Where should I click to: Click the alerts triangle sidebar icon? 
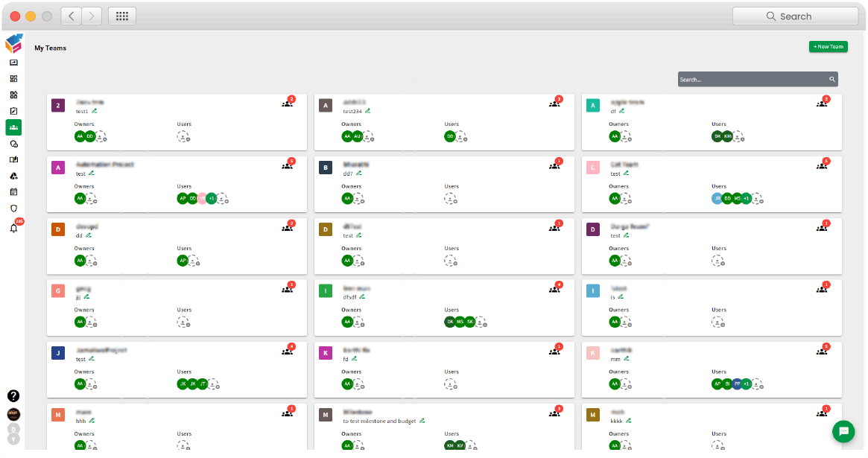point(13,176)
